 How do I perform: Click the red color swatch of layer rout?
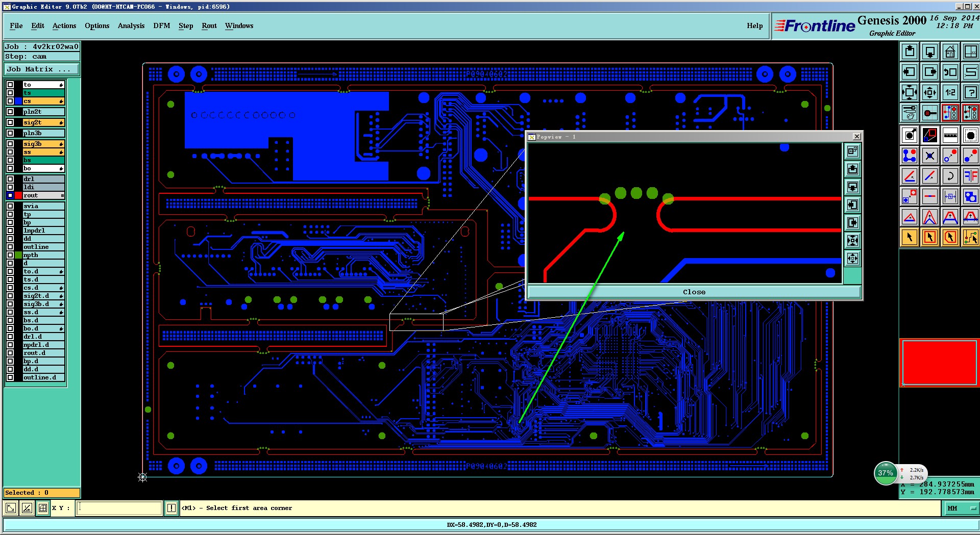(x=18, y=195)
